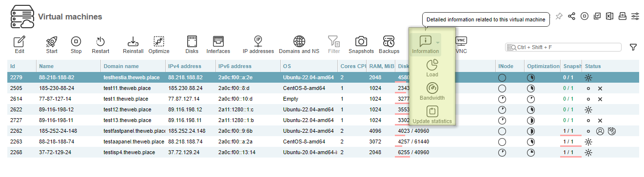Image resolution: width=644 pixels, height=177 pixels.
Task: Sort by IPv4 address column header
Action: tap(190, 66)
